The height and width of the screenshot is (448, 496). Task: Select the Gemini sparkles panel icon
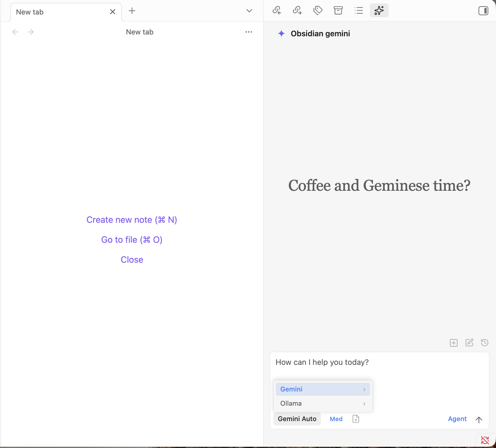[x=379, y=11]
